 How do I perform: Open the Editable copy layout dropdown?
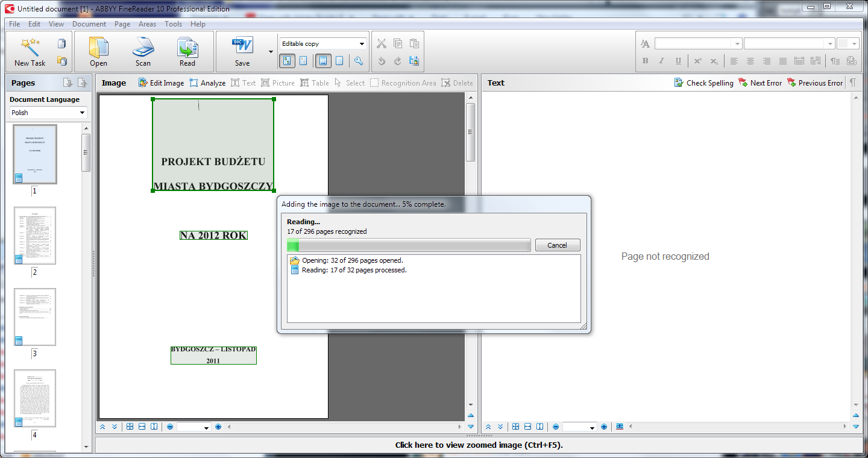tap(323, 43)
